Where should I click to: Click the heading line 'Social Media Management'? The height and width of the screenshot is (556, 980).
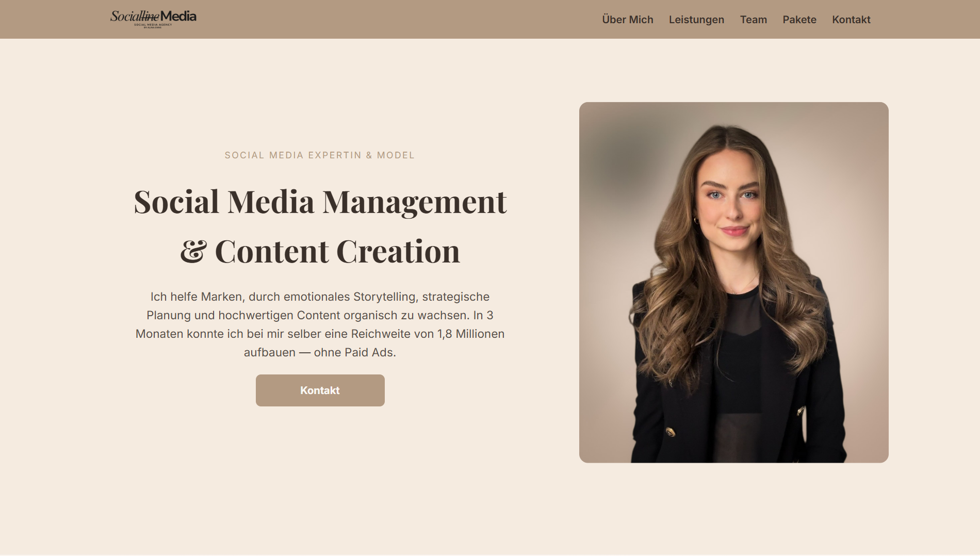(320, 202)
